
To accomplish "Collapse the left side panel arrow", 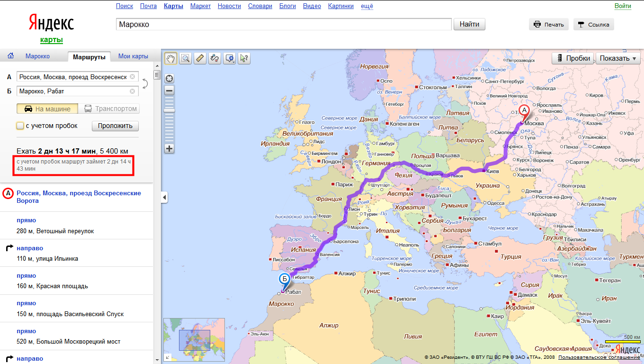I will pyautogui.click(x=164, y=197).
